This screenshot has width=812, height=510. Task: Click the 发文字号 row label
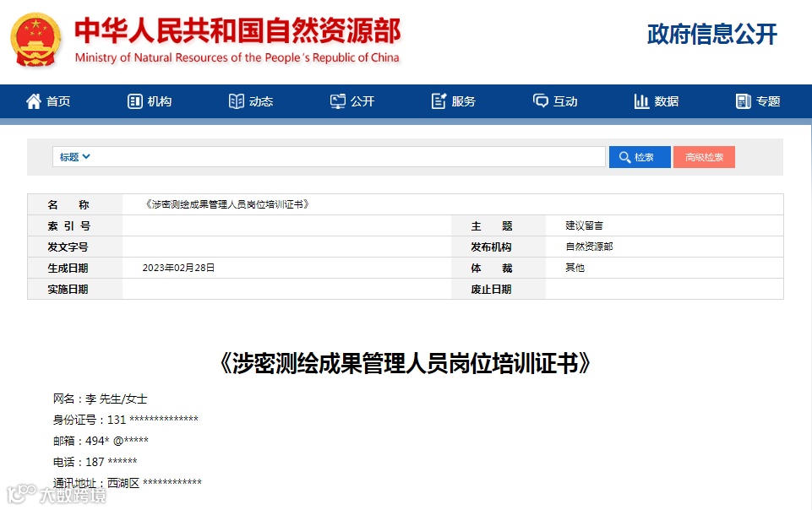[x=68, y=247]
